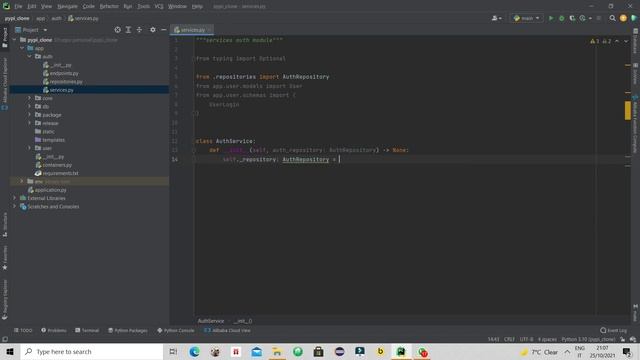The image size is (640, 360).
Task: Stop button in run toolbar
Action: (599, 18)
